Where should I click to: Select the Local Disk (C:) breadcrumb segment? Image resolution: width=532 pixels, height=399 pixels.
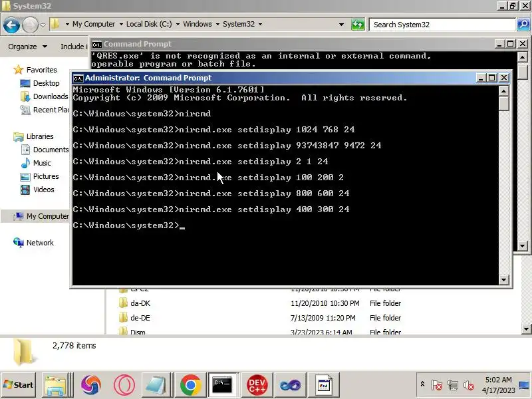pyautogui.click(x=149, y=24)
